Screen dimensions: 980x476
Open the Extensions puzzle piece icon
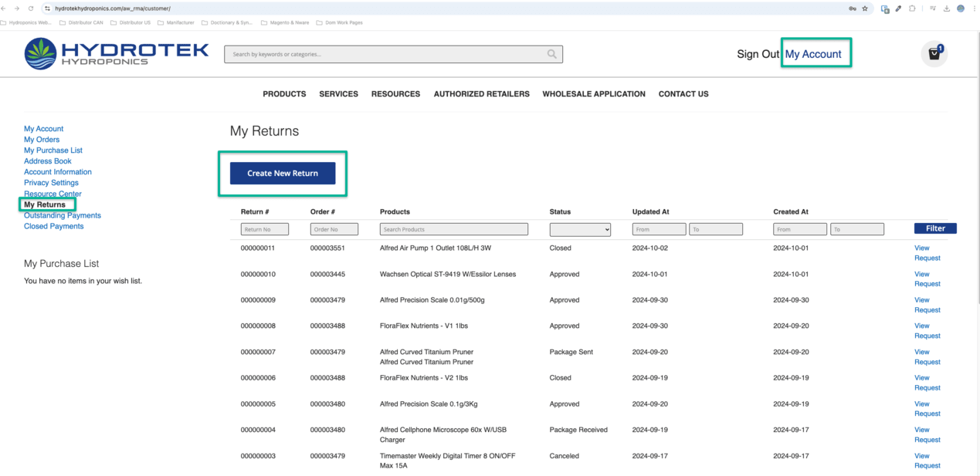912,8
